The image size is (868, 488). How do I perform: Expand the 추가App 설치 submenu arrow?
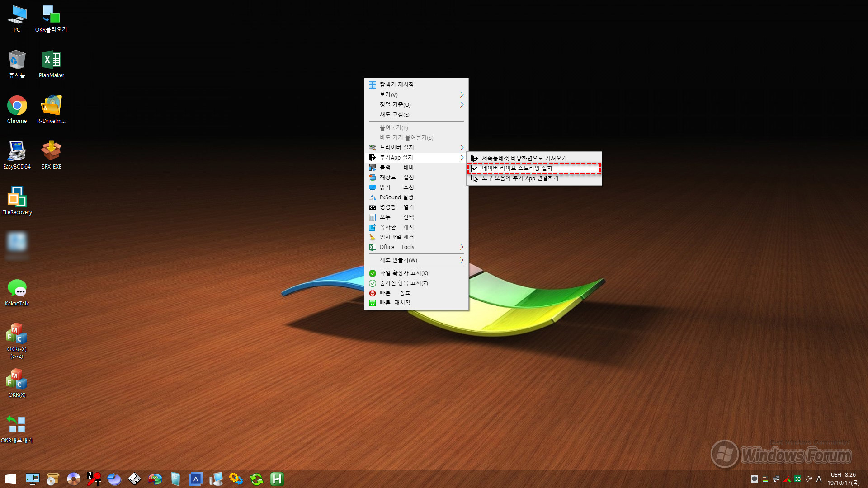462,157
